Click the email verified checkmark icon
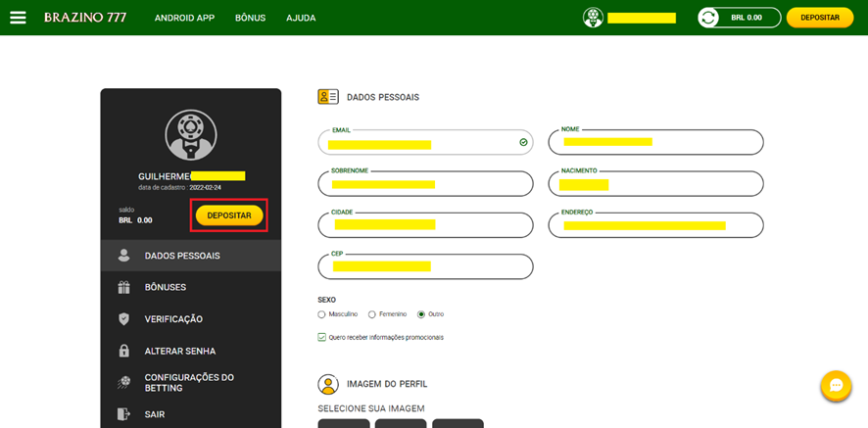The height and width of the screenshot is (428, 868). 523,142
